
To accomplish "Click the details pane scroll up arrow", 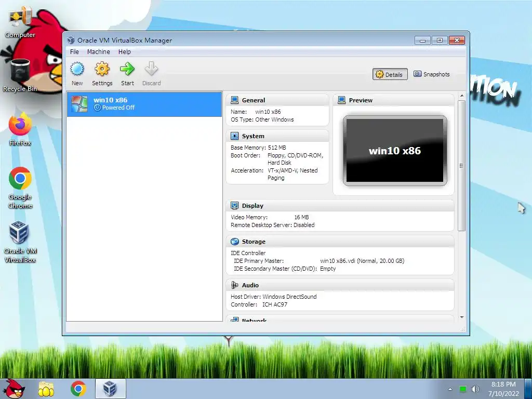I will (462, 96).
